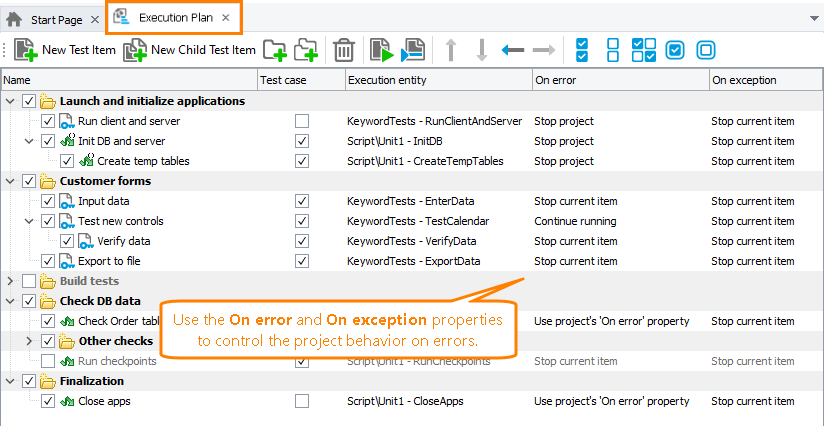Click the Uncheck All empty squares icon
Image resolution: width=824 pixels, height=426 pixels.
coord(614,50)
